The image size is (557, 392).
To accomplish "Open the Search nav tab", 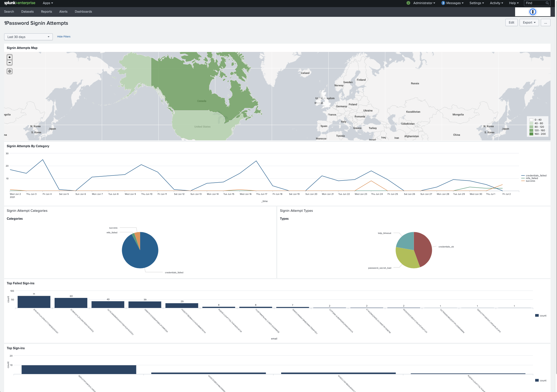I will click(9, 12).
